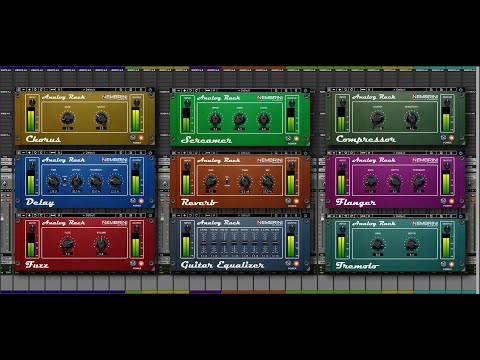Click the Nembrini logo on Fuzz
The width and height of the screenshot is (480, 360).
tap(114, 223)
